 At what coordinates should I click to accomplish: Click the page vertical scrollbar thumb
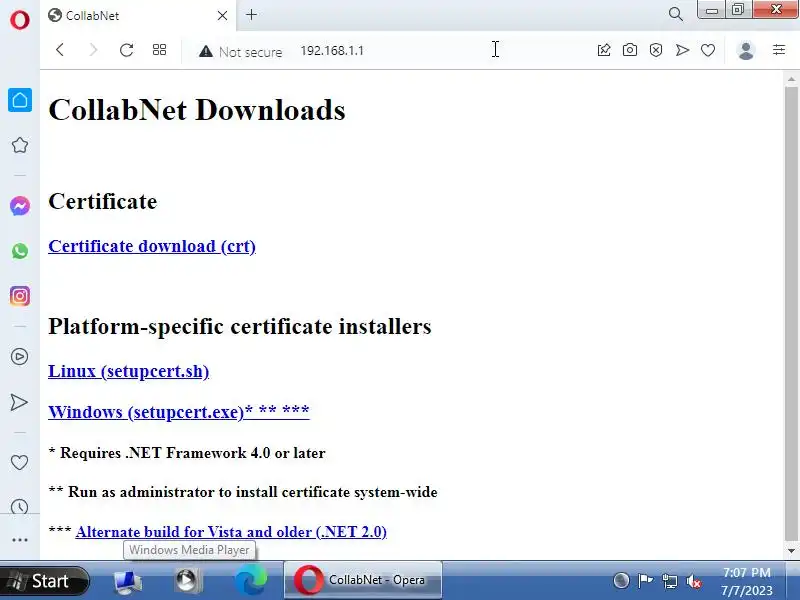[791, 314]
